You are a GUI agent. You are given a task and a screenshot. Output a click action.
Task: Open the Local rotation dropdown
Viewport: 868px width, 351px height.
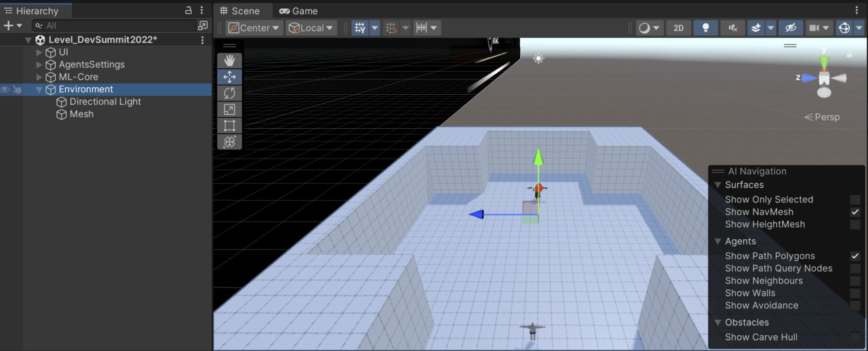click(311, 28)
